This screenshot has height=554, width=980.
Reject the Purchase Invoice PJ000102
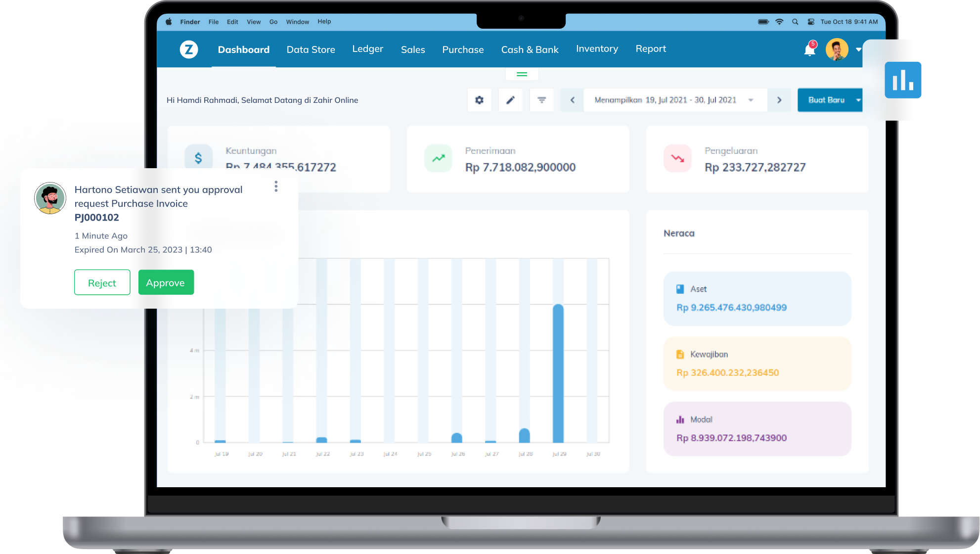click(102, 283)
